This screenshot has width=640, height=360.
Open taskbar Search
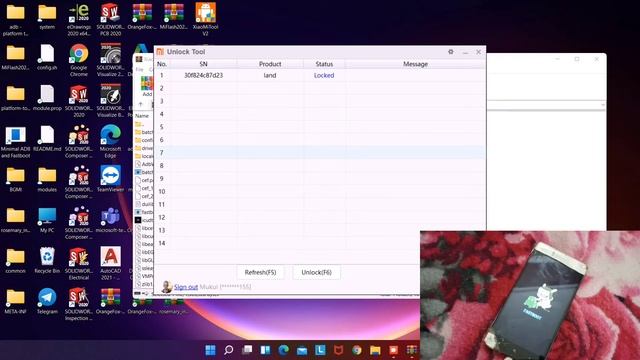point(229,350)
